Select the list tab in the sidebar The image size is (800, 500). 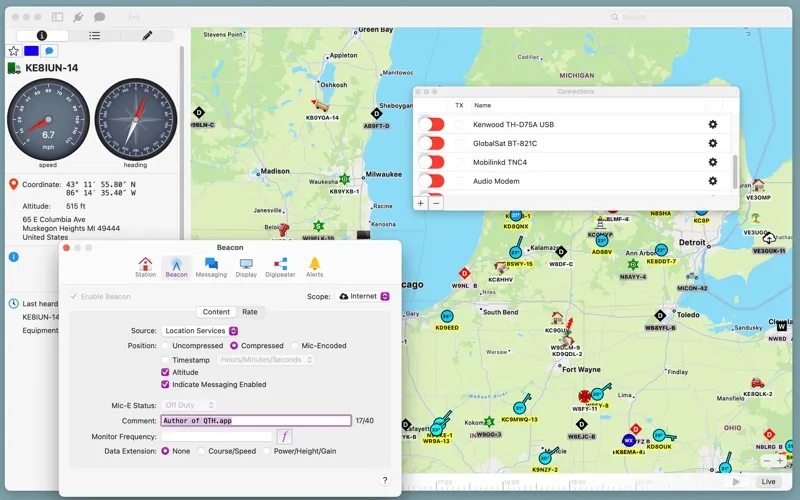[x=94, y=35]
